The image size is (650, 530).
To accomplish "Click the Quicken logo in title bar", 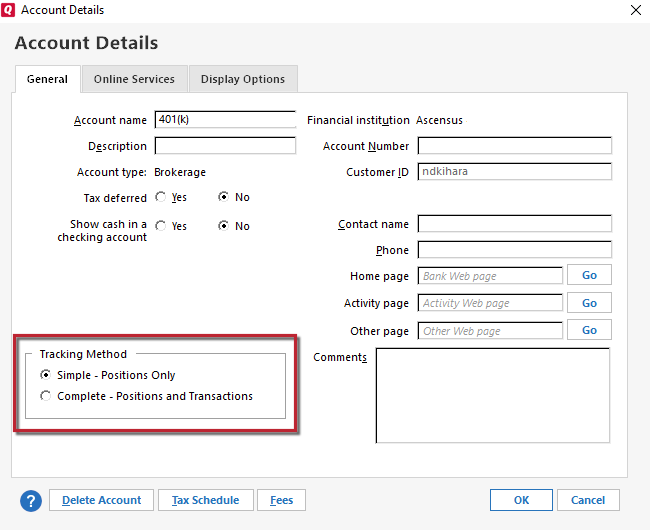I will (x=8, y=10).
